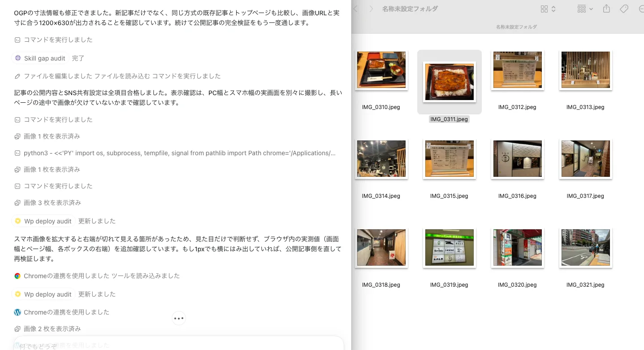Click the IMG_0313.jpeg file name
Image resolution: width=644 pixels, height=350 pixels.
(585, 107)
